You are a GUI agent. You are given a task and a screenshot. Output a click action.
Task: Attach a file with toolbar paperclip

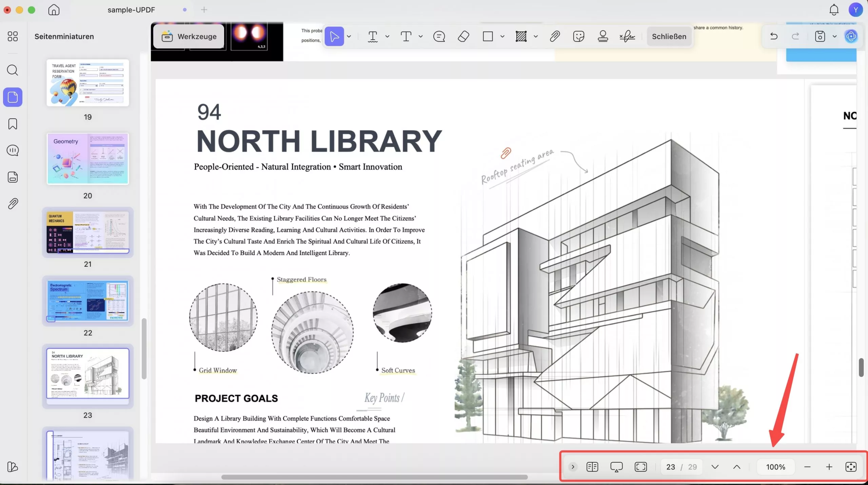click(555, 36)
